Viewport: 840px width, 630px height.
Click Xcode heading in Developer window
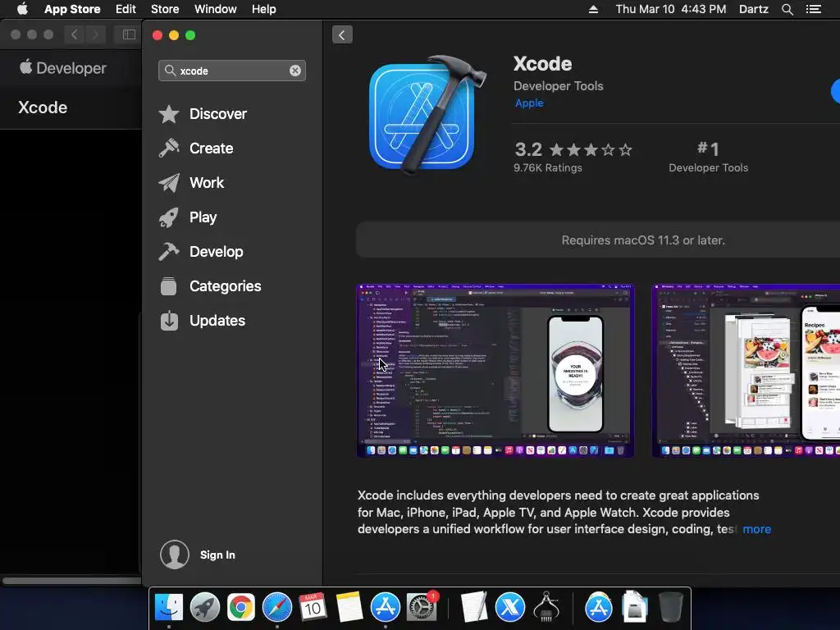click(43, 107)
